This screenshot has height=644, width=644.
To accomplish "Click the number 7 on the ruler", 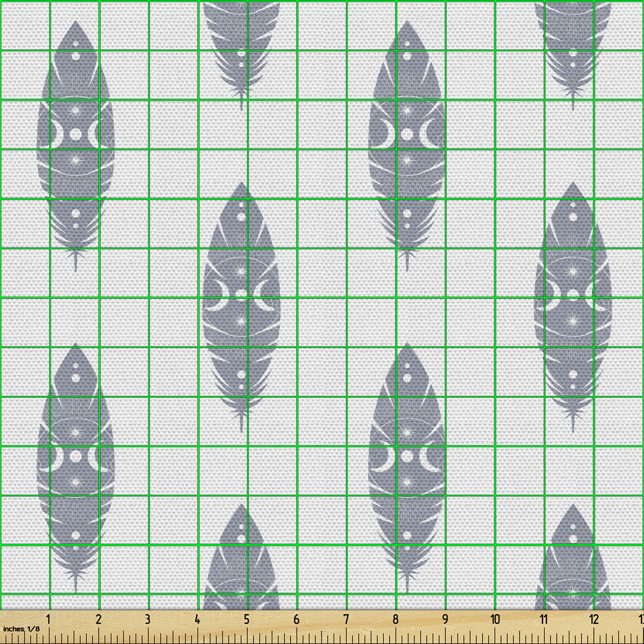I will coord(346,620).
